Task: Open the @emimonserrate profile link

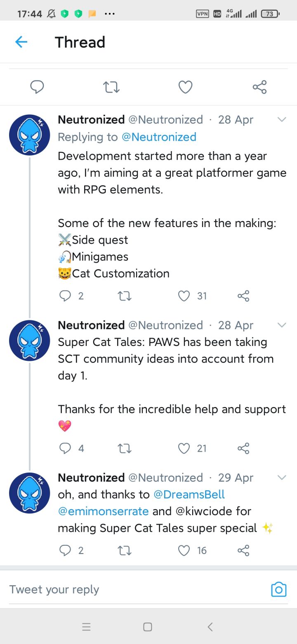Action: point(103,511)
